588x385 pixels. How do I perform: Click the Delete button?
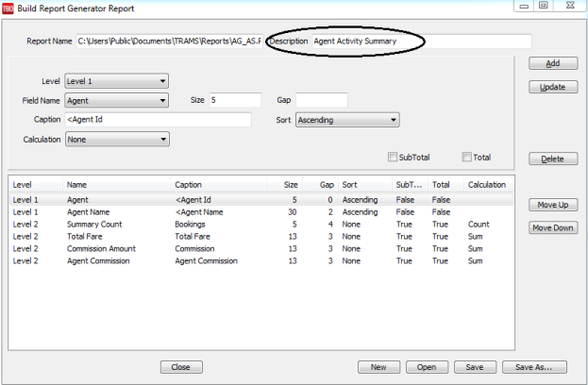(553, 159)
